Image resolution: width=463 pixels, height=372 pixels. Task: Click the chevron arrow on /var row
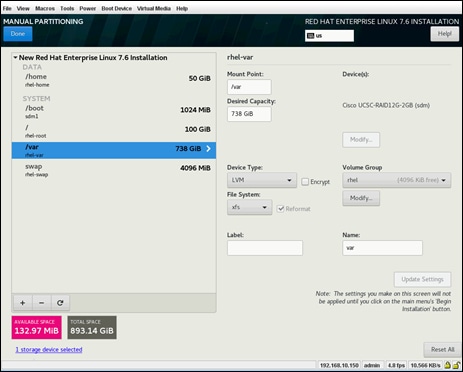point(209,149)
